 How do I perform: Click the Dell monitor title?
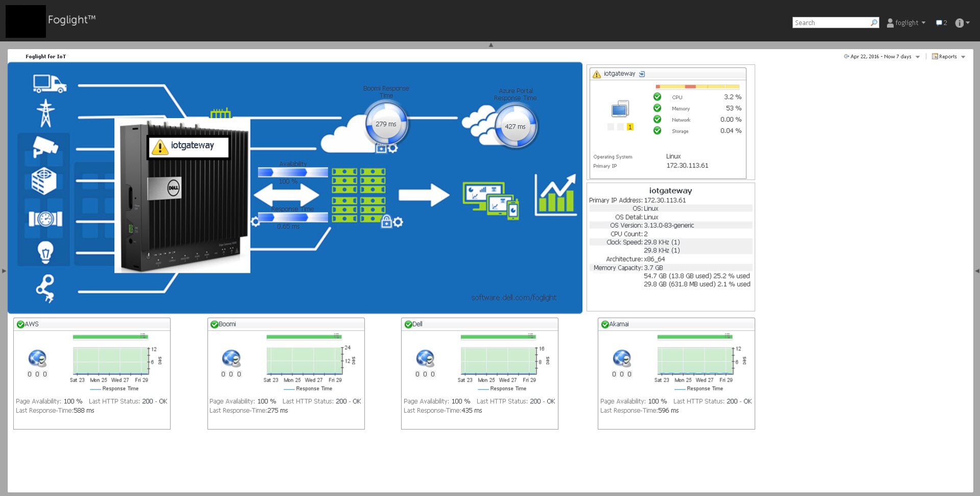pyautogui.click(x=418, y=324)
